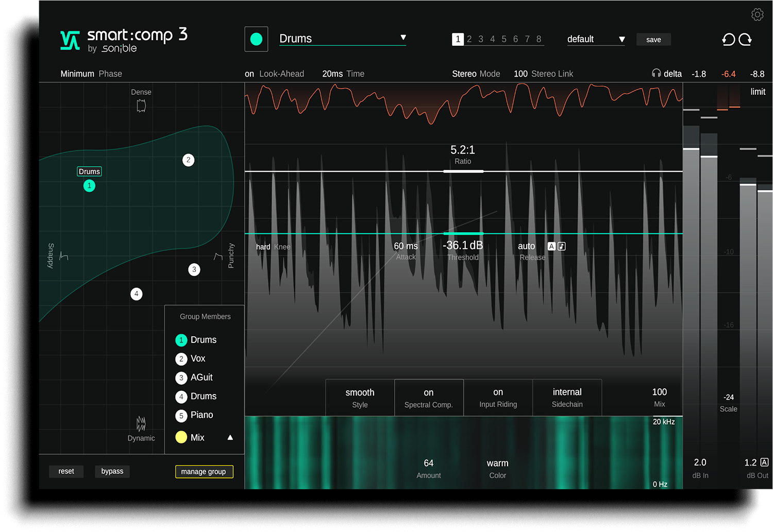Select Piano in Group Members
773x532 pixels.
point(201,415)
